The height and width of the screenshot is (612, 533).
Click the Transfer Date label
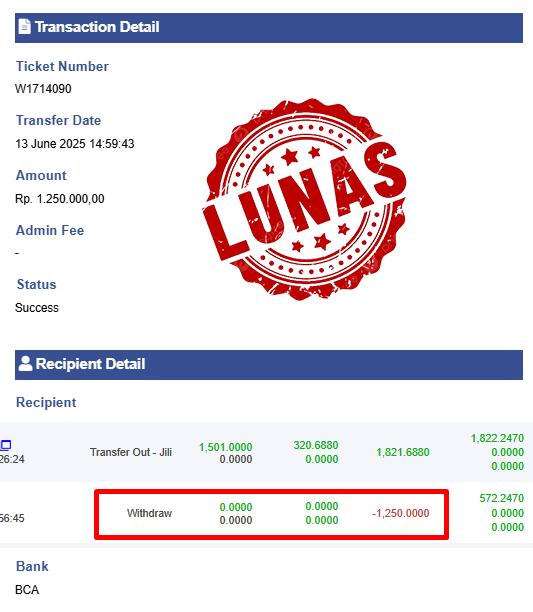(x=59, y=120)
